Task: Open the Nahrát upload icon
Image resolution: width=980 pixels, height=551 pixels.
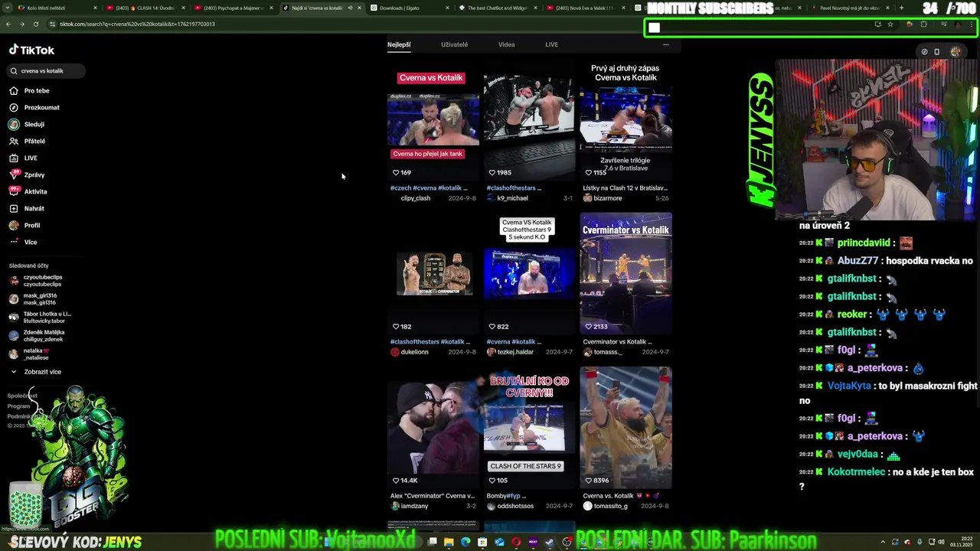Action: 14,208
